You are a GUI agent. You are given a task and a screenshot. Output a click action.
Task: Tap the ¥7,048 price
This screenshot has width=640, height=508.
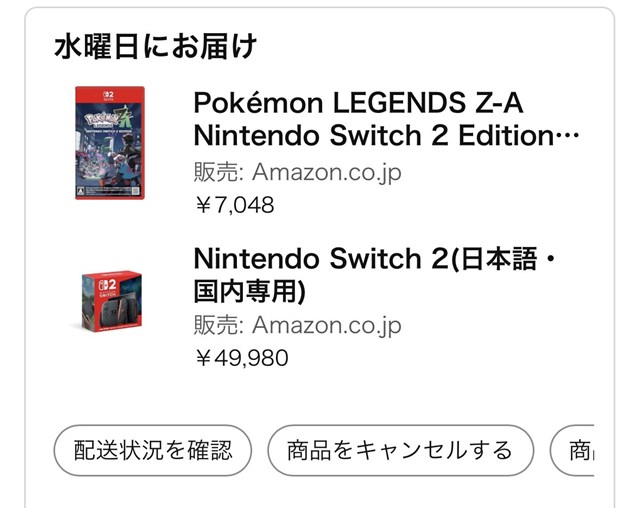click(x=233, y=205)
